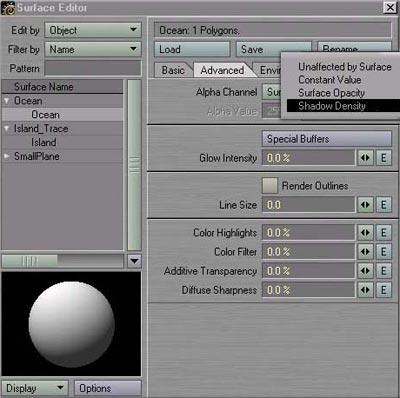Select Unaffected by Surface option
The width and height of the screenshot is (400, 398).
pos(345,67)
